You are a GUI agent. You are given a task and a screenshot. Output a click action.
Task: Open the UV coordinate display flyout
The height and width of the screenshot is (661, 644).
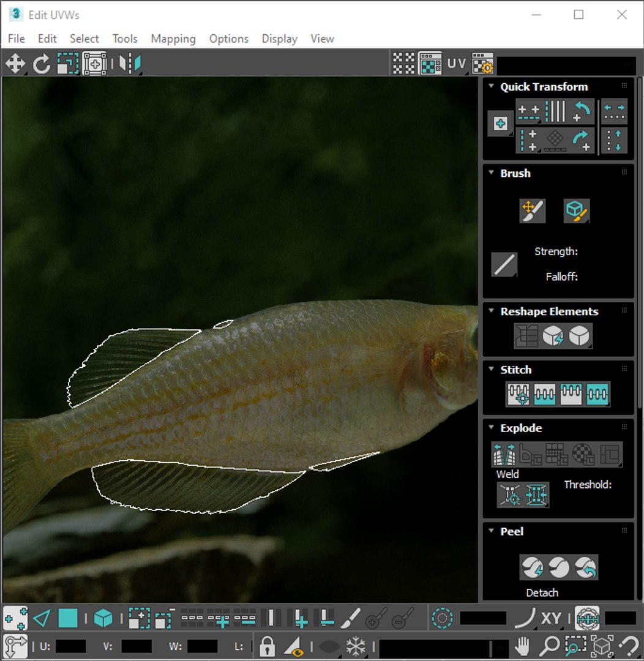pyautogui.click(x=456, y=64)
